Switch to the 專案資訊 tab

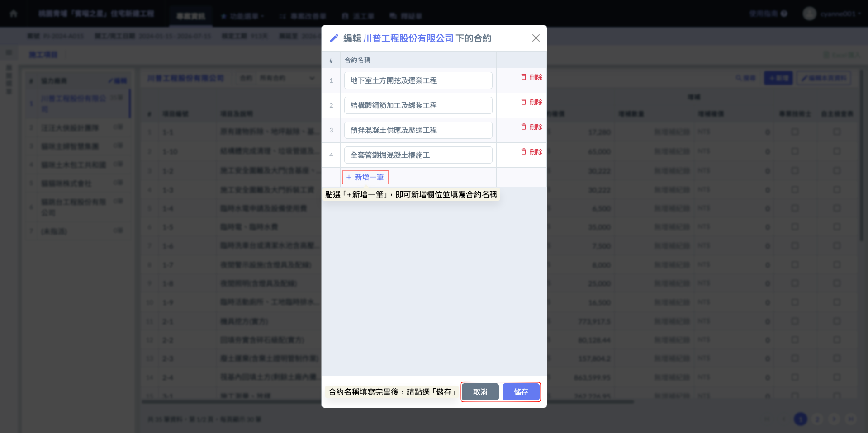point(191,16)
